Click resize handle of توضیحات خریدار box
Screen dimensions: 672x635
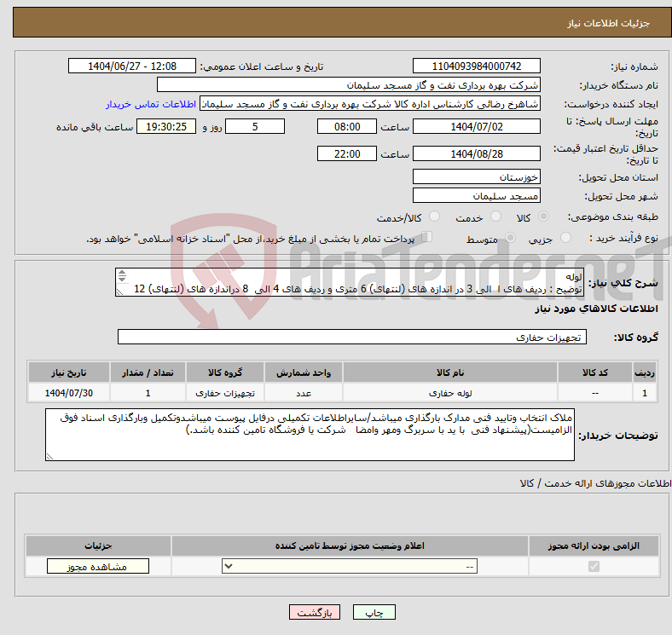[50, 456]
